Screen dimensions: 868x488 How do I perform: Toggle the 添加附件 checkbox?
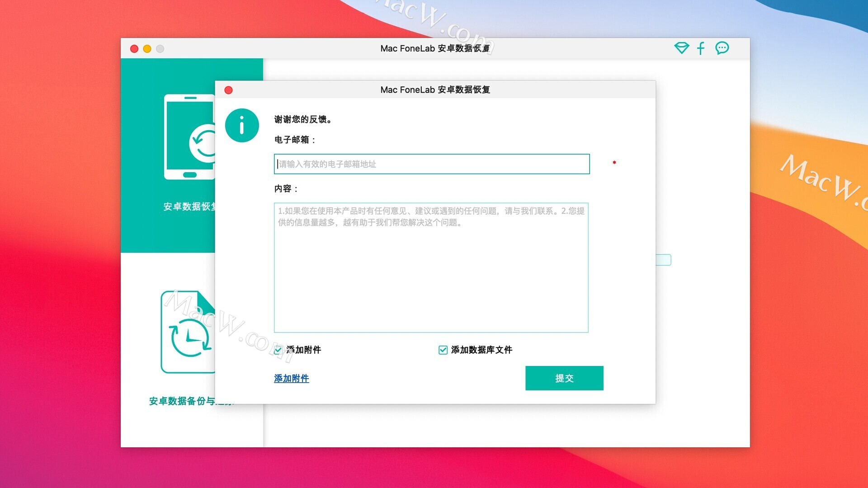click(278, 350)
